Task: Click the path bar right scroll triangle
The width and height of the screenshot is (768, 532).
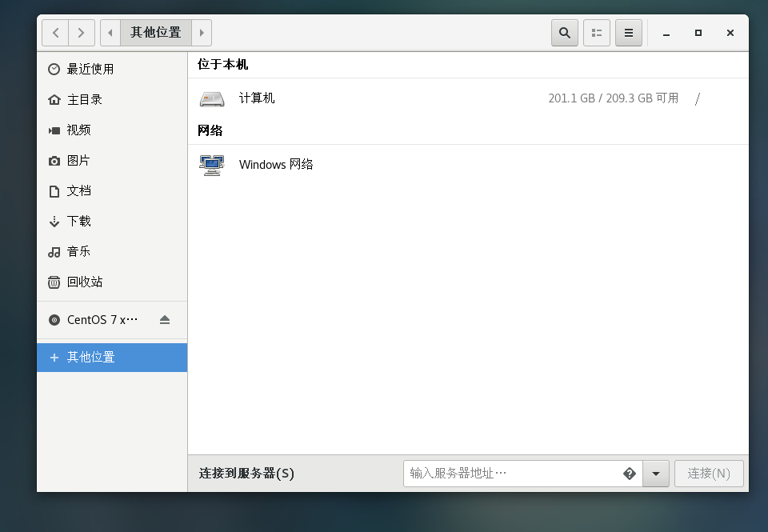Action: tap(202, 33)
